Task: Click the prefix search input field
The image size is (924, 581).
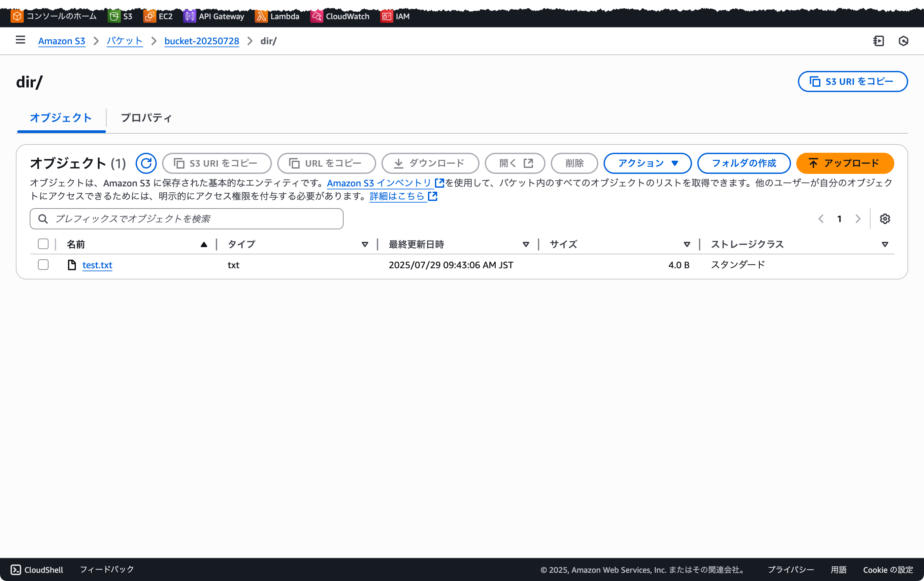Action: (x=186, y=219)
